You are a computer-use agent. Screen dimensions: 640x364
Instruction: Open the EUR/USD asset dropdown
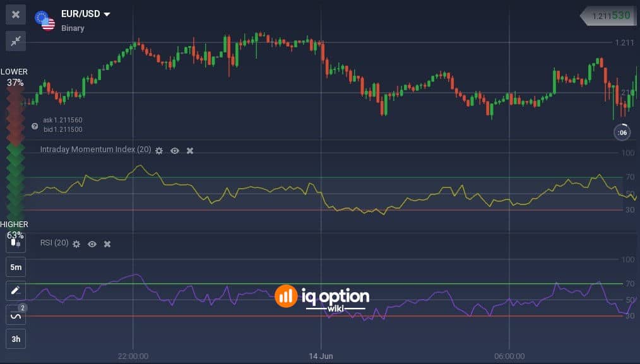click(86, 14)
